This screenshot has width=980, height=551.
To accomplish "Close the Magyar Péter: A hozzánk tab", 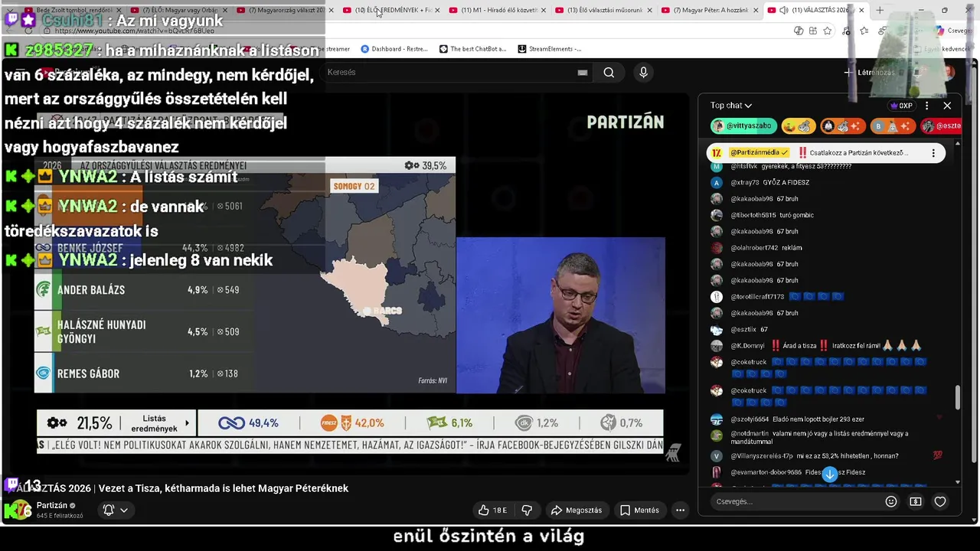I will (x=756, y=10).
